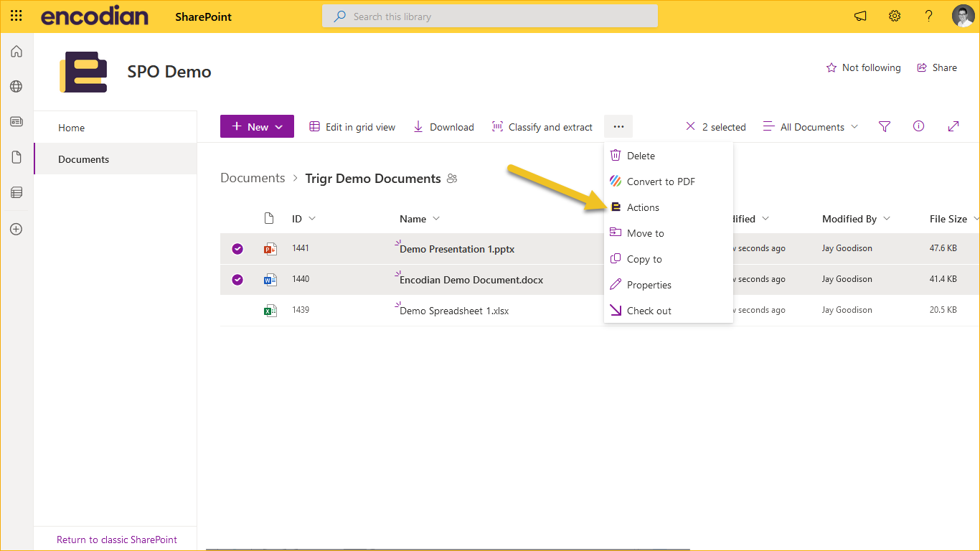Open the Encodian Demo Document.docx file
The image size is (980, 551).
[471, 280]
